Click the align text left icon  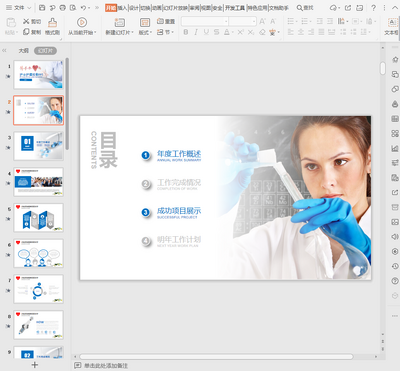click(291, 32)
